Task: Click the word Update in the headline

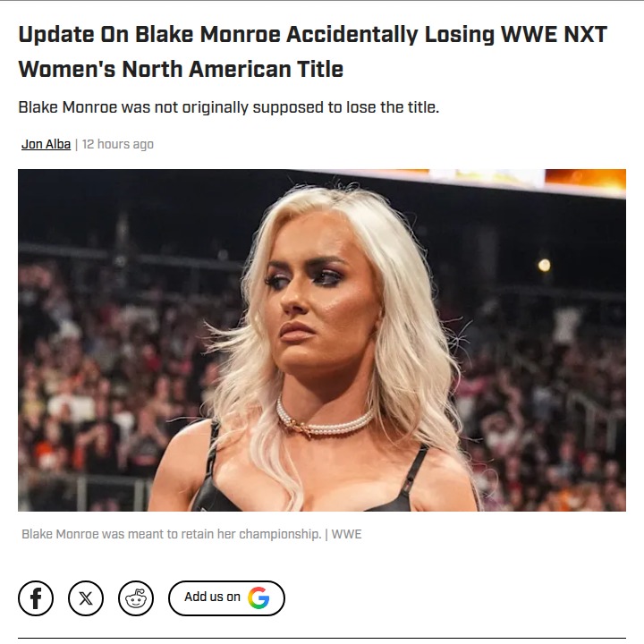Action: click(x=56, y=35)
